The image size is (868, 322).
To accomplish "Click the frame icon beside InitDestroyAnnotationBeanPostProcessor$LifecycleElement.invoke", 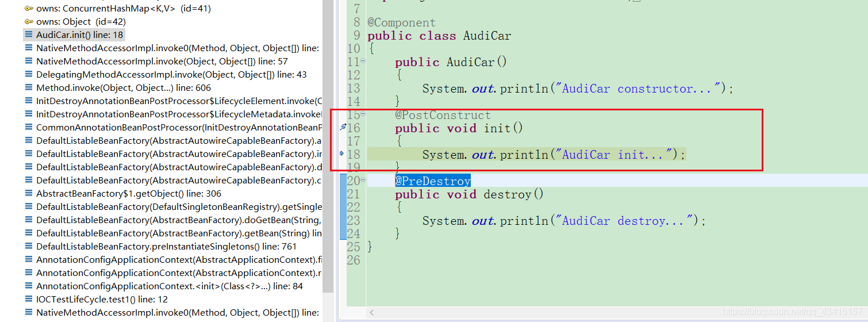I will (x=29, y=101).
